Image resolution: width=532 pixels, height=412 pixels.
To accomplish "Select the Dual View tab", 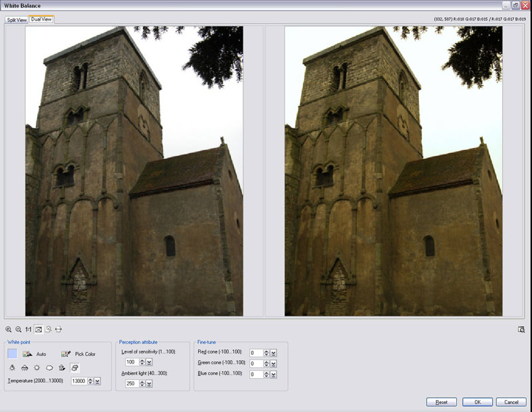I will click(x=42, y=20).
